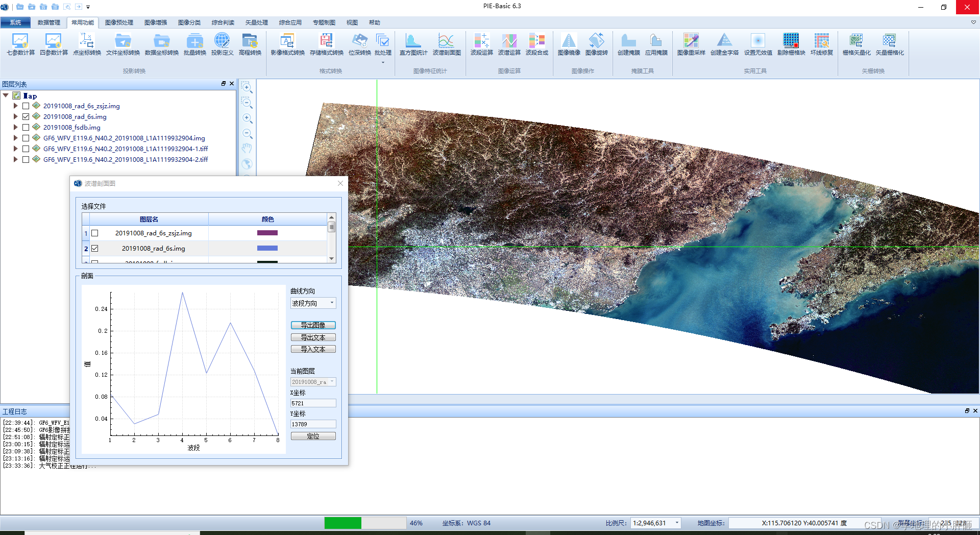The image size is (980, 535).
Task: Open 直方图统计 tool
Action: 413,44
